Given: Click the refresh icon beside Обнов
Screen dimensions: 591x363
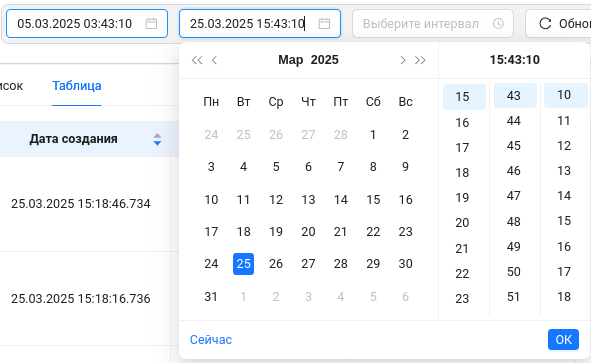Looking at the screenshot, I should click(x=545, y=23).
